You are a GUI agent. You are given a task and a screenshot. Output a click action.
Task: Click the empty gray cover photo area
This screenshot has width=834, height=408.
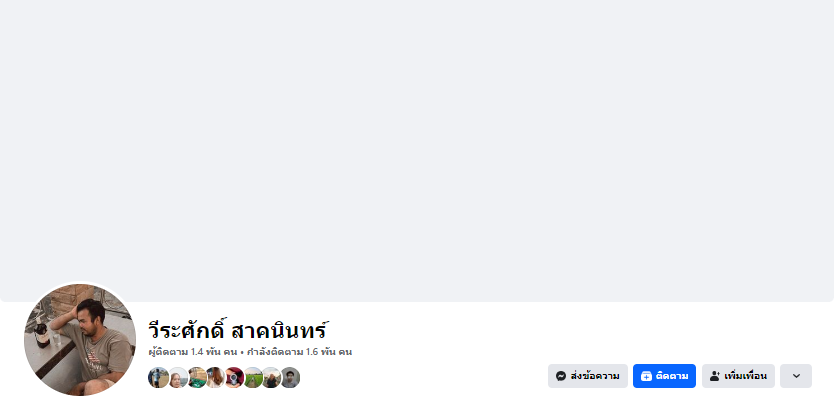pos(417,149)
